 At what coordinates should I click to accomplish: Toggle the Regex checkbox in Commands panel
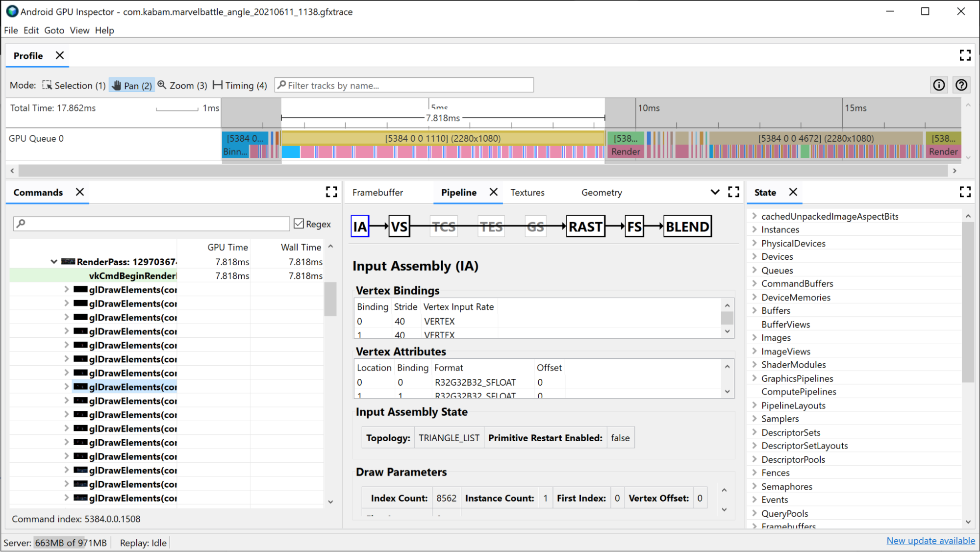(299, 224)
